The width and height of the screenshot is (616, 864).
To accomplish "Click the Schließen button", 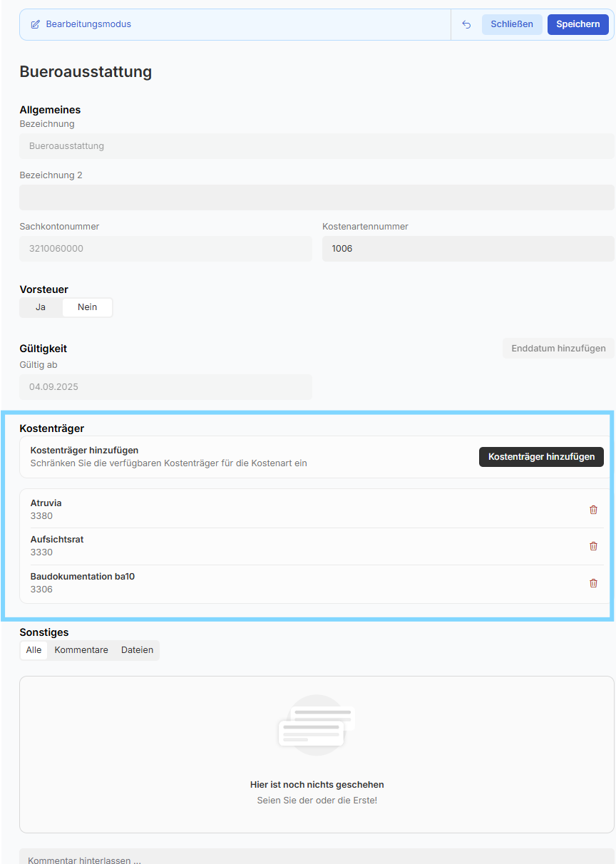I will coord(511,24).
